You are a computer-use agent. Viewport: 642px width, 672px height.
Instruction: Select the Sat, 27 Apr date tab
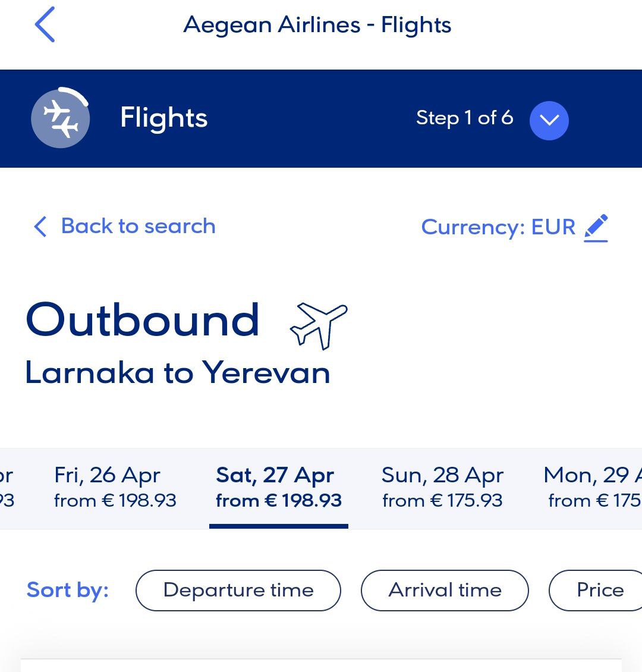pos(278,487)
